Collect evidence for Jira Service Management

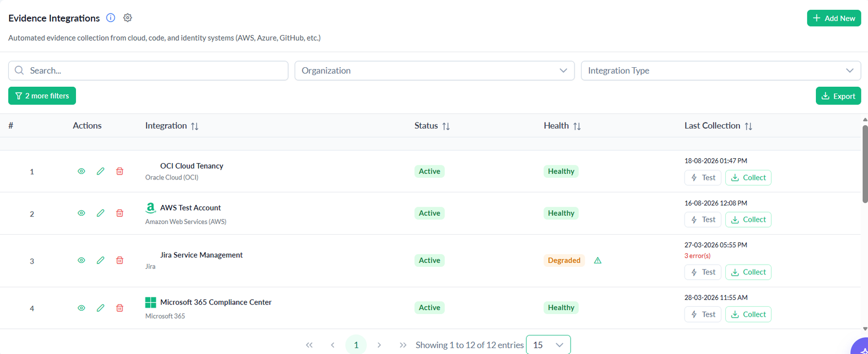[748, 272]
